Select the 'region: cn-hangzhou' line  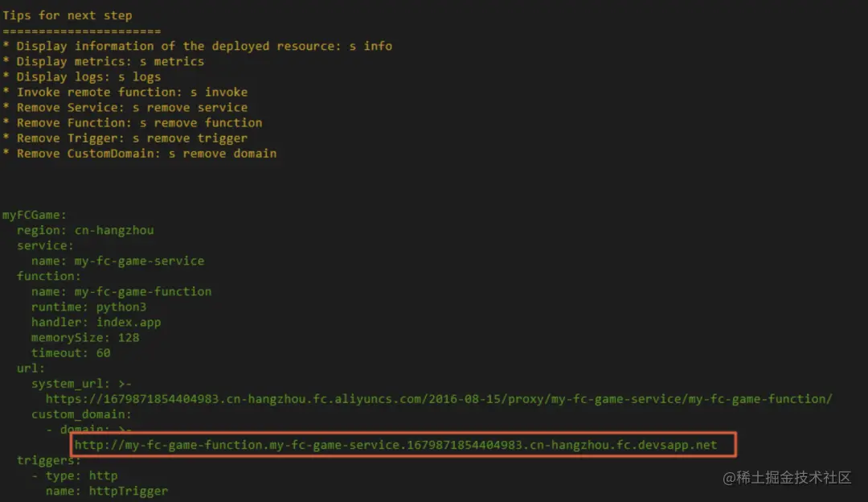[85, 230]
